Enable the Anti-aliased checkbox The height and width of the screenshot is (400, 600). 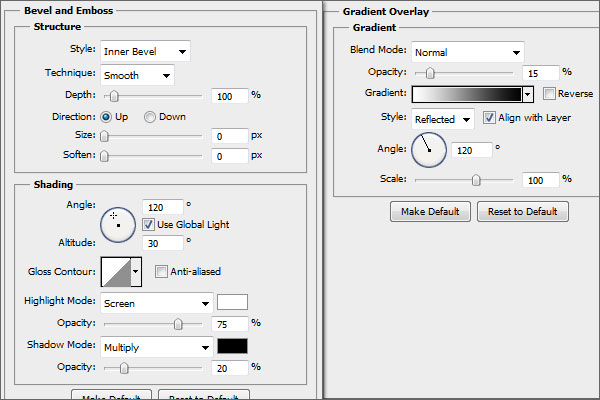pyautogui.click(x=162, y=271)
